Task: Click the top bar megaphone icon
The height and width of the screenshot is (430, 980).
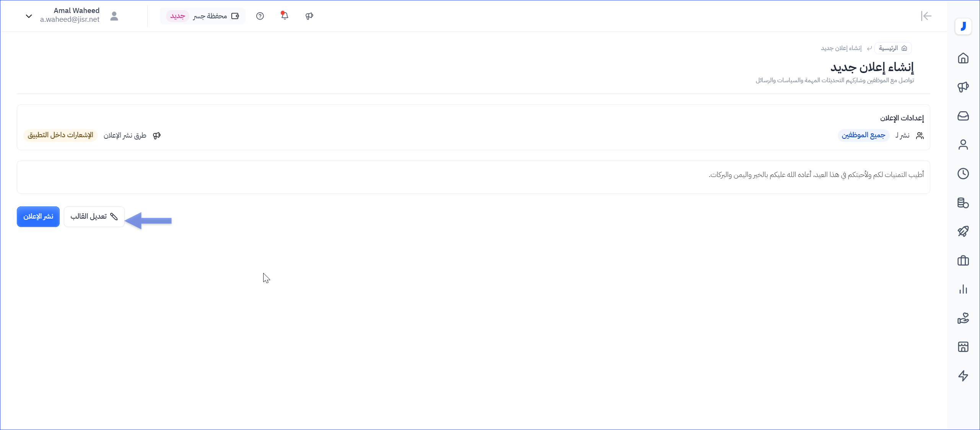Action: [x=309, y=16]
